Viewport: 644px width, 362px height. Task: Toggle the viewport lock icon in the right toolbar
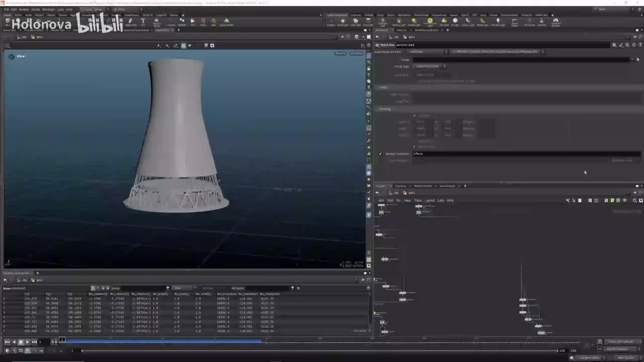click(369, 68)
